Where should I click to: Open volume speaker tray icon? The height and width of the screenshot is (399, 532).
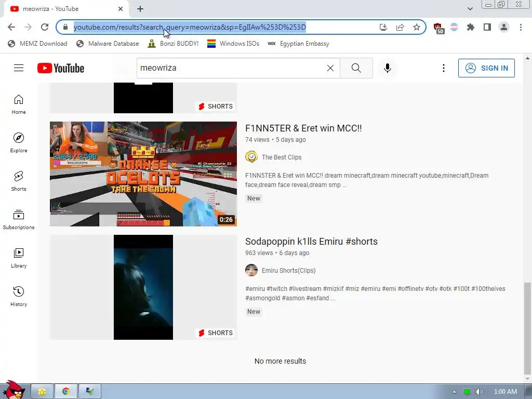point(479,392)
